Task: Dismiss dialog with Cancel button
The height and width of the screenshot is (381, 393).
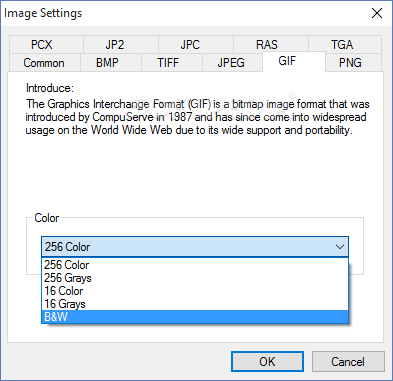Action: coord(348,362)
